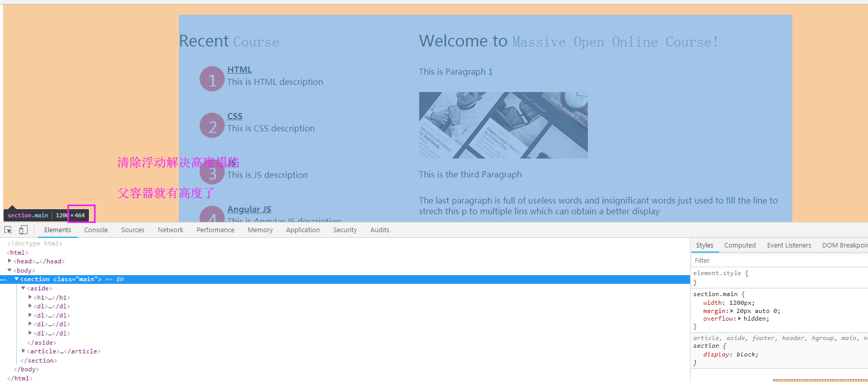Click the element.style rule selector
The width and height of the screenshot is (868, 382).
coord(717,274)
